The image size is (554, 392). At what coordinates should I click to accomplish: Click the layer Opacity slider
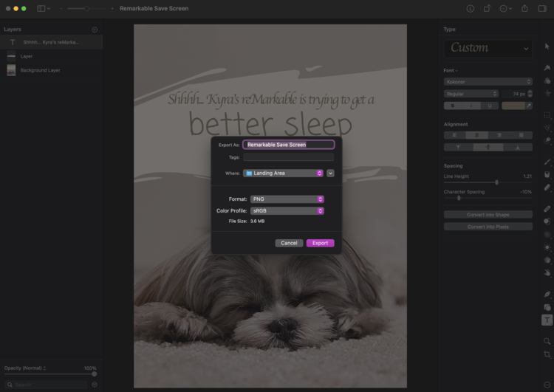pyautogui.click(x=49, y=374)
